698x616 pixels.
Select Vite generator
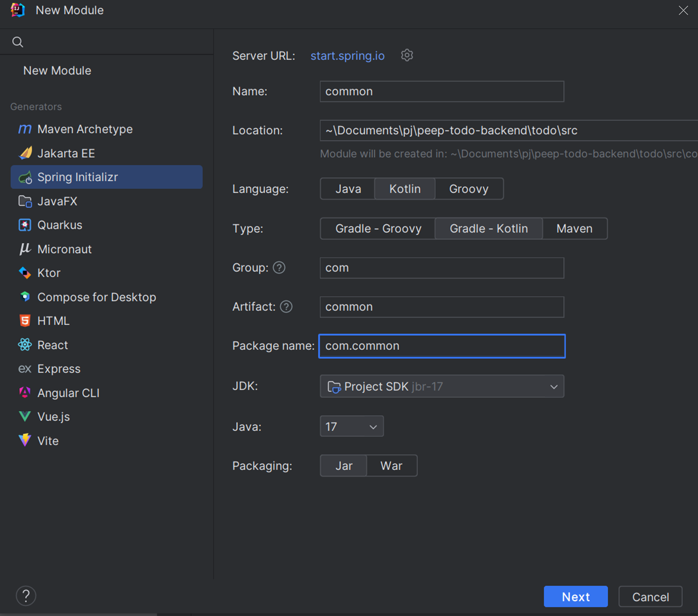[107, 440]
